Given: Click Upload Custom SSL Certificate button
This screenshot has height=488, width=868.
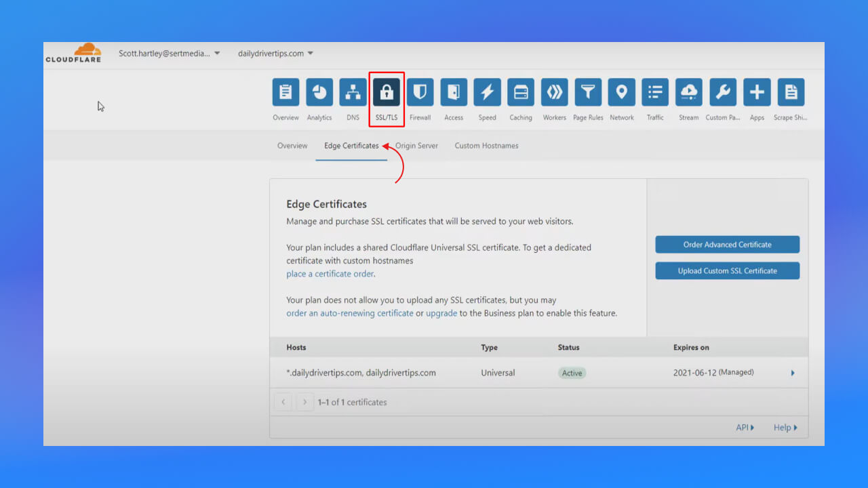Looking at the screenshot, I should (x=728, y=270).
